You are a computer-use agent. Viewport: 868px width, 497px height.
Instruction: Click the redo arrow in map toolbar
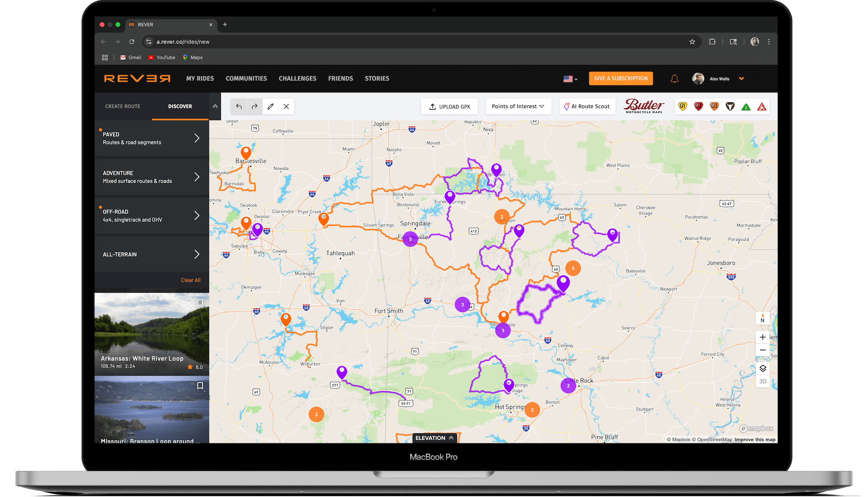tap(255, 106)
